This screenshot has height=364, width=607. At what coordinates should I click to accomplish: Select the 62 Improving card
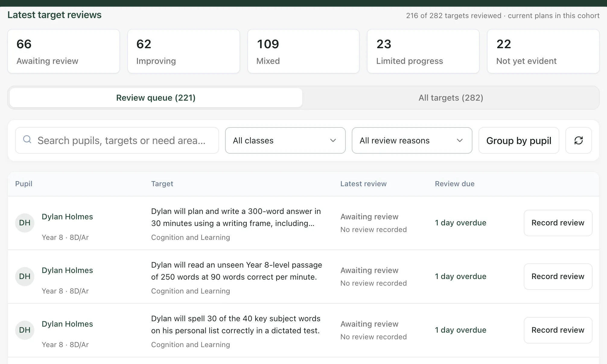click(183, 51)
